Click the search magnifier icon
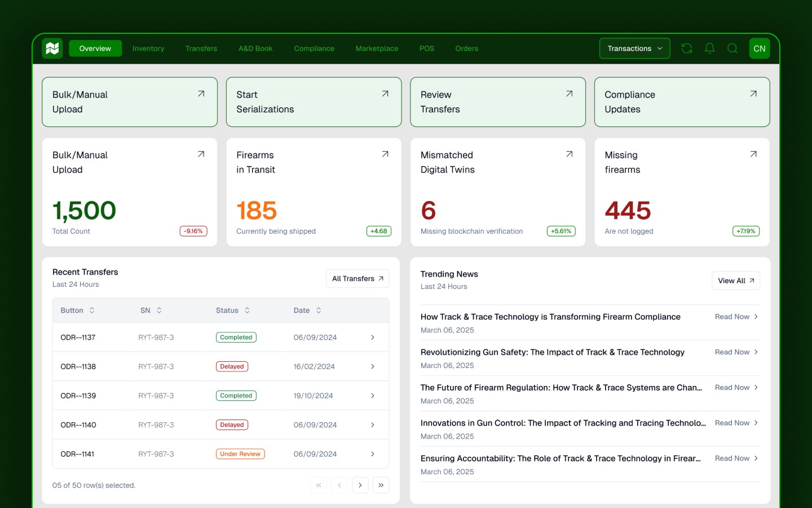812x508 pixels. (x=732, y=49)
